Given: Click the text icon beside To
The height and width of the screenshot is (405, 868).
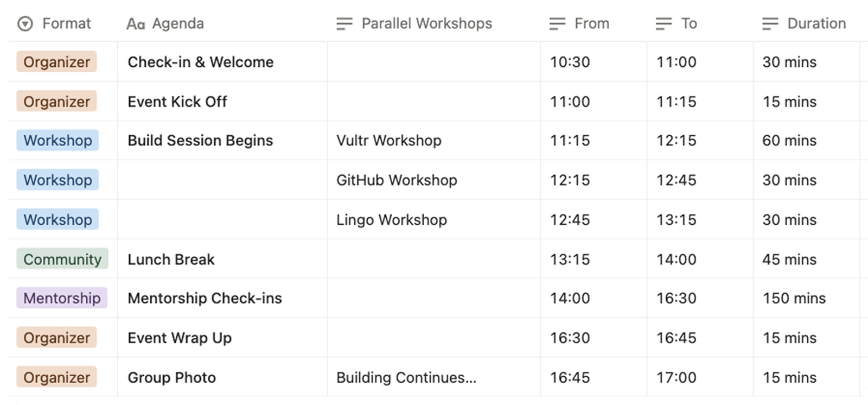Looking at the screenshot, I should pos(663,24).
